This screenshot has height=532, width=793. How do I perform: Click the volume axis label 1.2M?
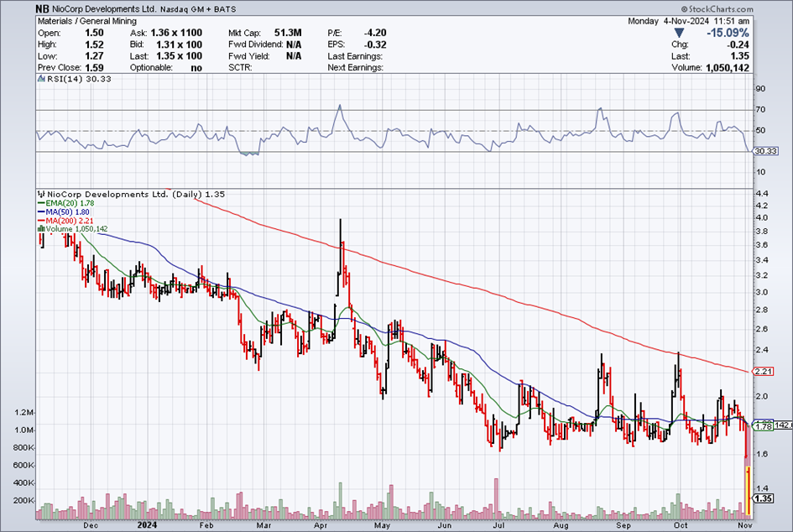tap(24, 413)
